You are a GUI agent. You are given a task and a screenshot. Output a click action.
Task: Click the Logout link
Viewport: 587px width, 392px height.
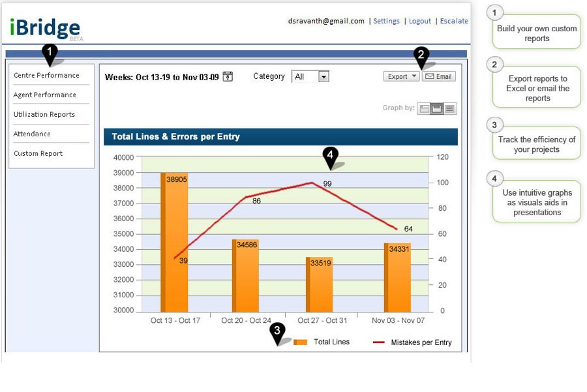(x=420, y=21)
